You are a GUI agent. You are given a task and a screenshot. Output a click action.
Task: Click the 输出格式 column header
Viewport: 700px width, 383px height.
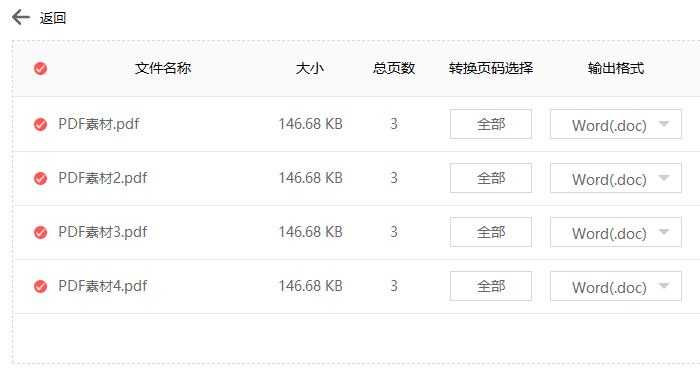coord(616,68)
